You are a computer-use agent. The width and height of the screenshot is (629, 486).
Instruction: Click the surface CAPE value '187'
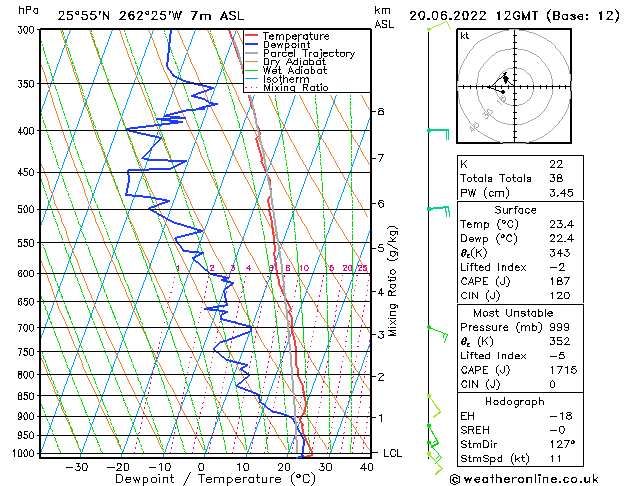[560, 281]
